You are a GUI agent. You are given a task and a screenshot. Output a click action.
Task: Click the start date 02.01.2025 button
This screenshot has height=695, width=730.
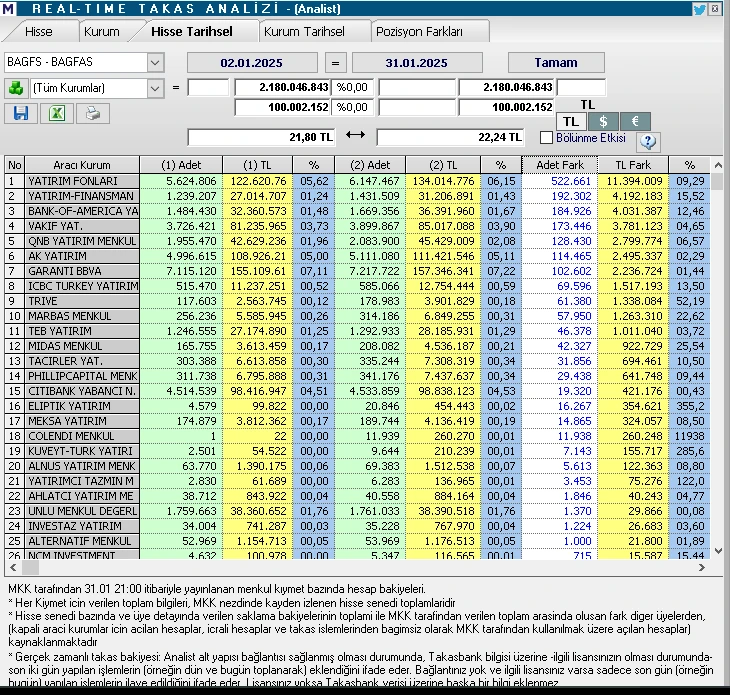coord(252,63)
